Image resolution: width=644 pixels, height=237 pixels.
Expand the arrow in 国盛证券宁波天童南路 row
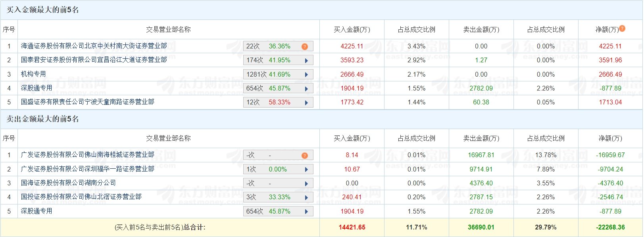(306, 102)
